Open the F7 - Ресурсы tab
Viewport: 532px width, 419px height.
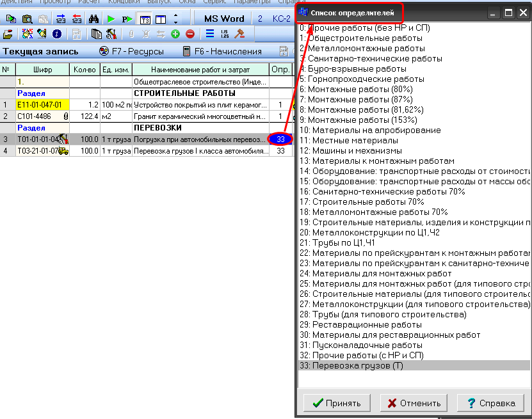(132, 51)
